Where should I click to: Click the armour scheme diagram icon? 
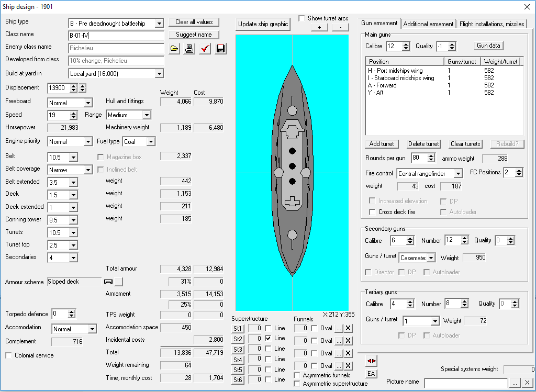tap(109, 282)
